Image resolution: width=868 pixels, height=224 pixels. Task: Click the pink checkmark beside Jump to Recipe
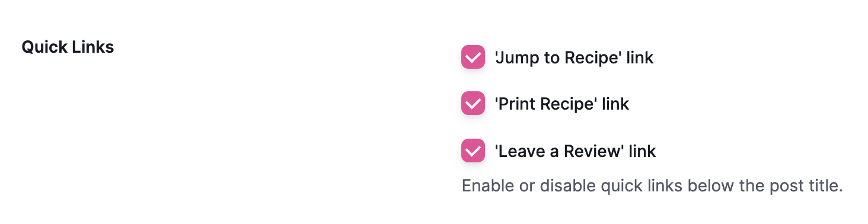[x=473, y=57]
